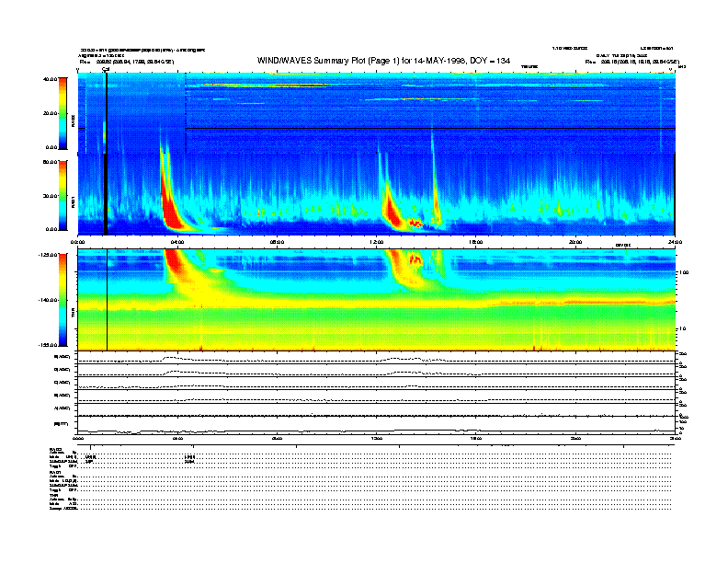Click the 16:00 time label under RAD1
728x563 pixels.
pos(476,242)
